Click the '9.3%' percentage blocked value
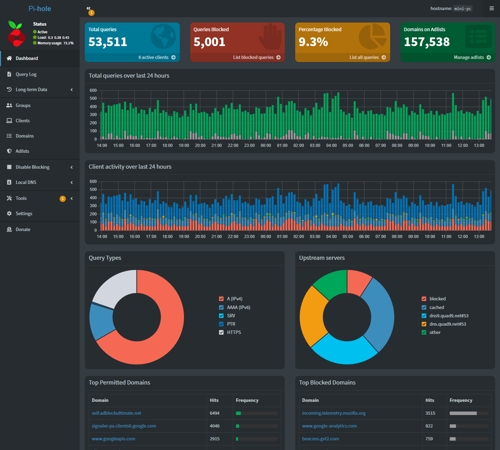 (x=313, y=42)
